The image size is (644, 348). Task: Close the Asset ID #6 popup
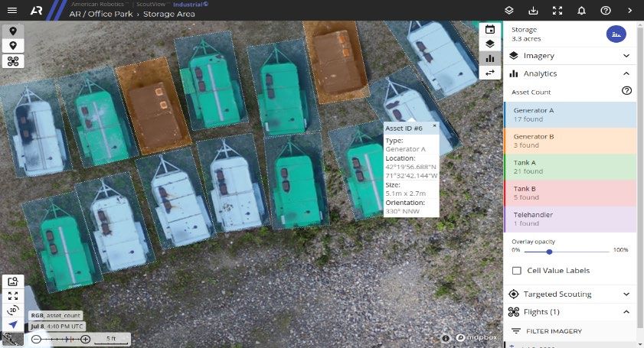coord(434,125)
